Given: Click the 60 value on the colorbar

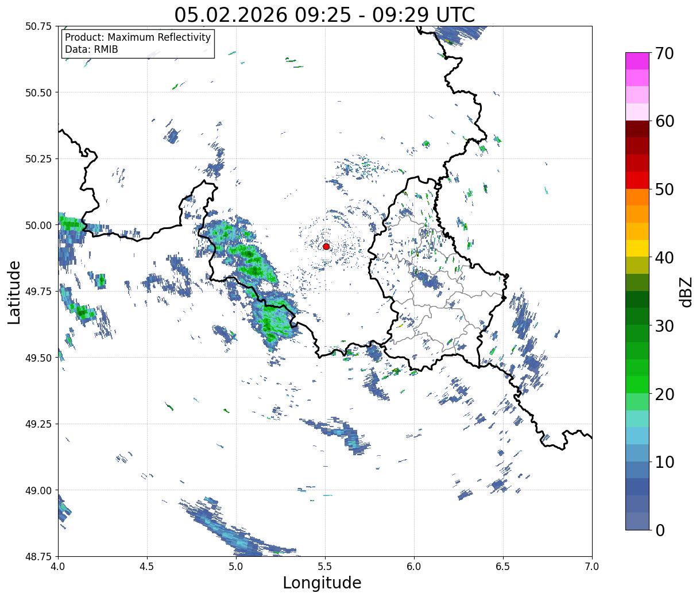Looking at the screenshot, I should point(664,121).
